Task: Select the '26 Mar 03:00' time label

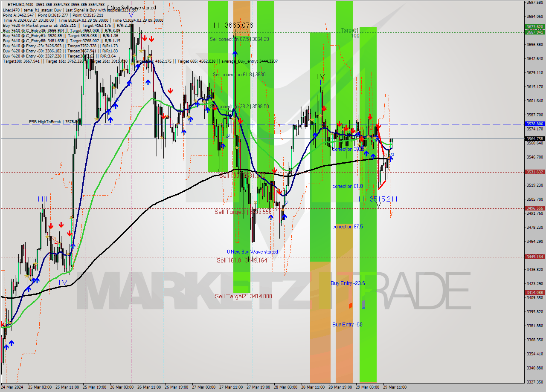Action: (x=122, y=387)
